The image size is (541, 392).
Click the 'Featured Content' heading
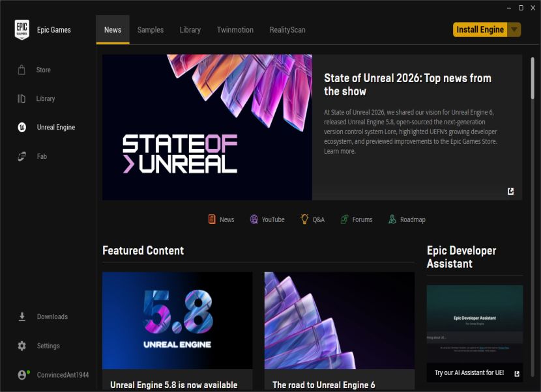click(143, 250)
